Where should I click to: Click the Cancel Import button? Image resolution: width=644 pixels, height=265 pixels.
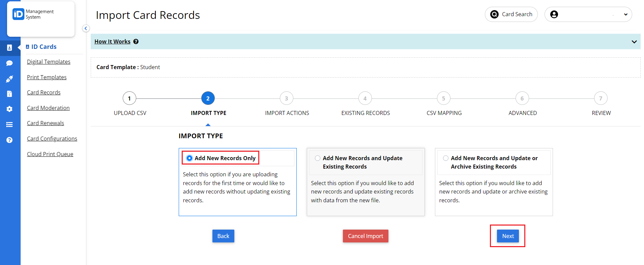click(x=365, y=236)
